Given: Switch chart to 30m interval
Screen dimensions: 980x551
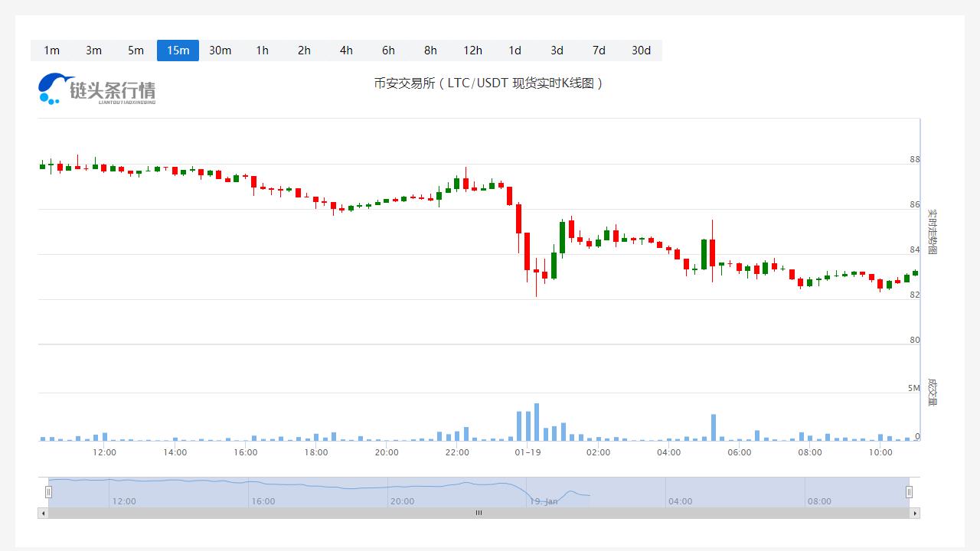Looking at the screenshot, I should [x=220, y=51].
